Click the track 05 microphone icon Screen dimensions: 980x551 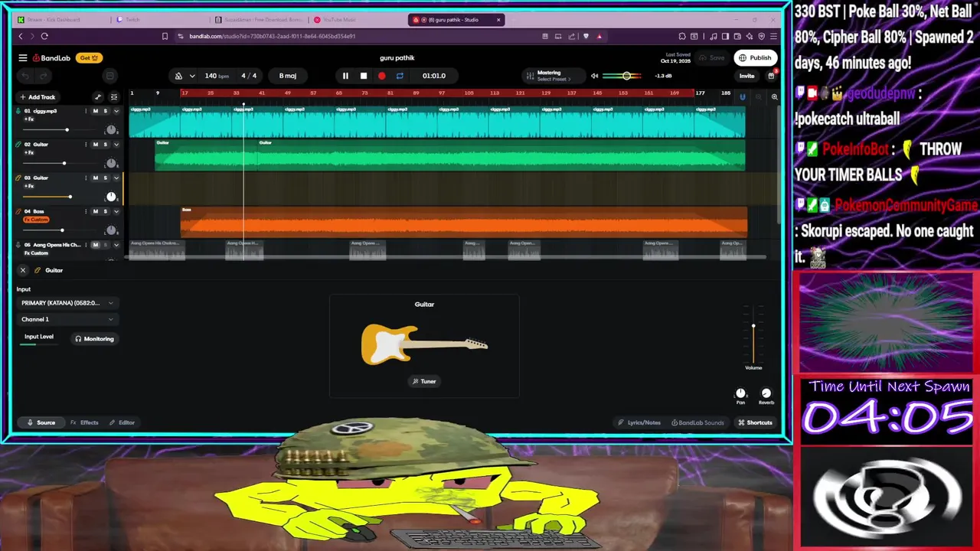point(18,245)
